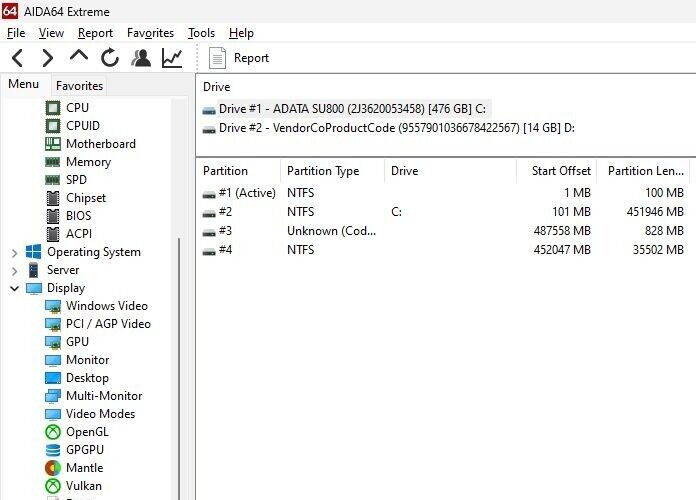The image size is (696, 500).
Task: Click the Report document icon
Action: click(x=218, y=58)
